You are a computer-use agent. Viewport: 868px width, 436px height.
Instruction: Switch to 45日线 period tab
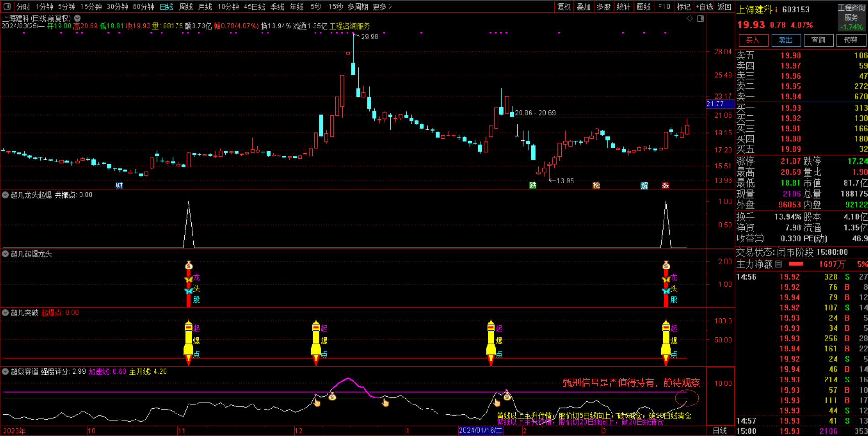(x=255, y=7)
